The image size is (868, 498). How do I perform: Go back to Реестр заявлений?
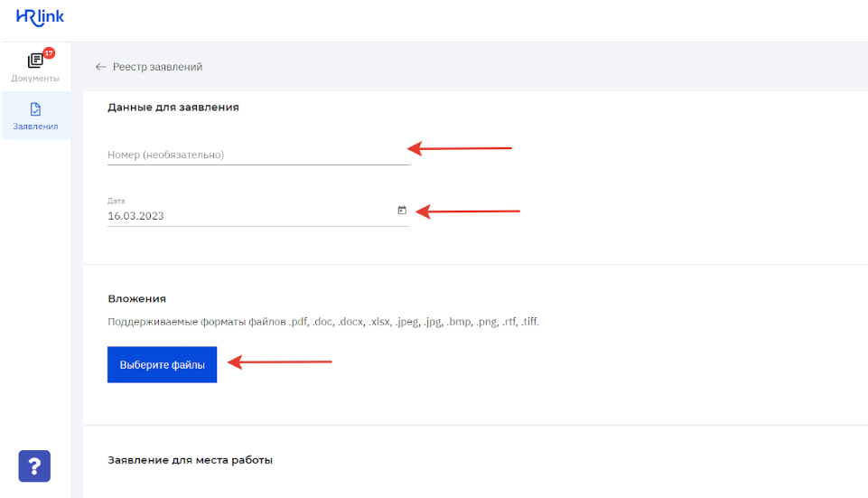tap(157, 67)
